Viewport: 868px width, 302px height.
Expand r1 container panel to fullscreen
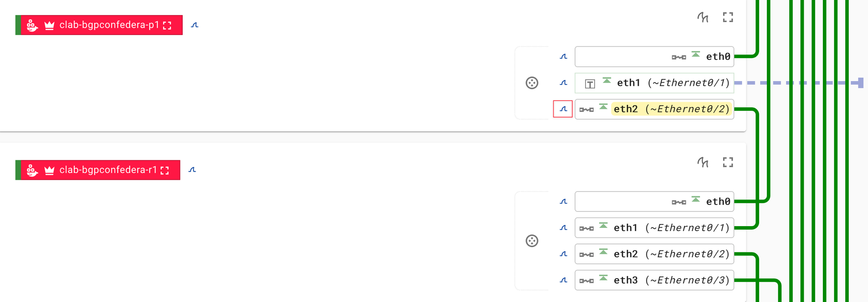728,162
